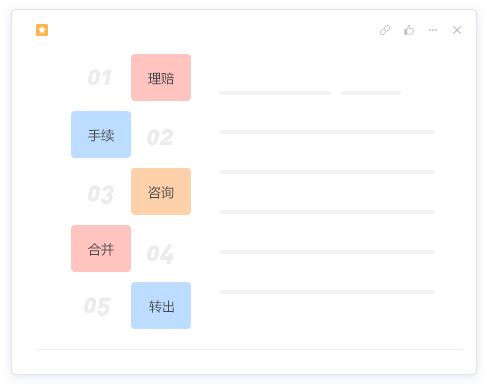Close the card with the X icon

pyautogui.click(x=457, y=30)
